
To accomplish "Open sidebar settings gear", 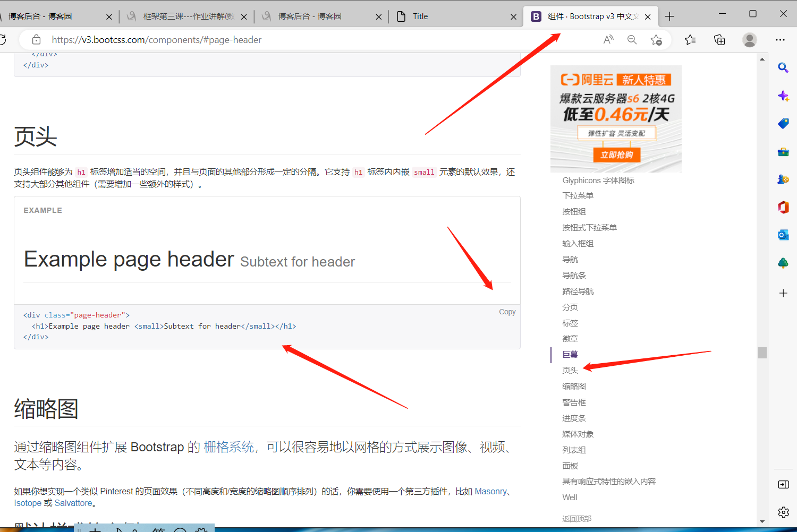I will pyautogui.click(x=783, y=512).
